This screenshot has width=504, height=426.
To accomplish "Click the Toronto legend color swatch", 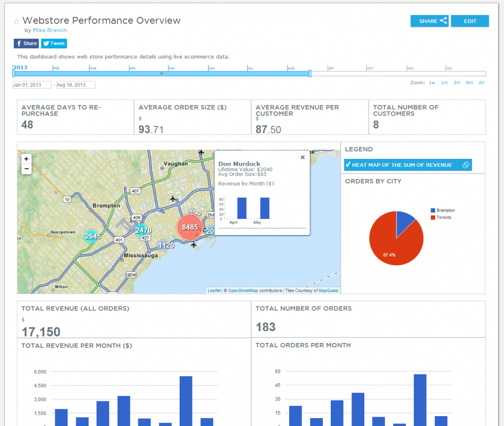I will click(x=433, y=217).
